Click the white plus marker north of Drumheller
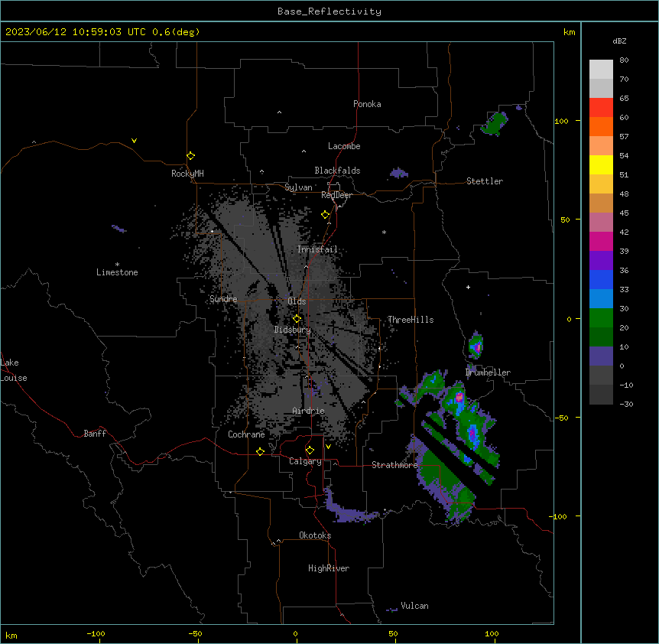The width and height of the screenshot is (659, 644). click(x=468, y=287)
